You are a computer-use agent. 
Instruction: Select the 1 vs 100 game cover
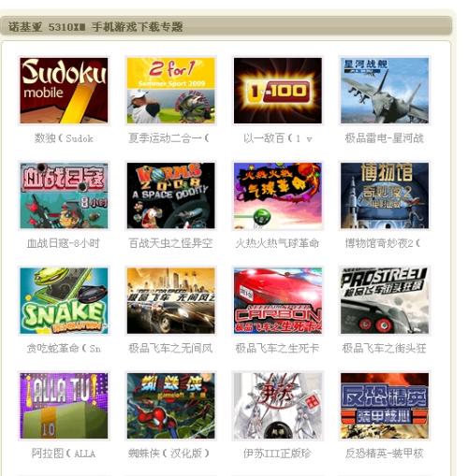click(x=278, y=91)
